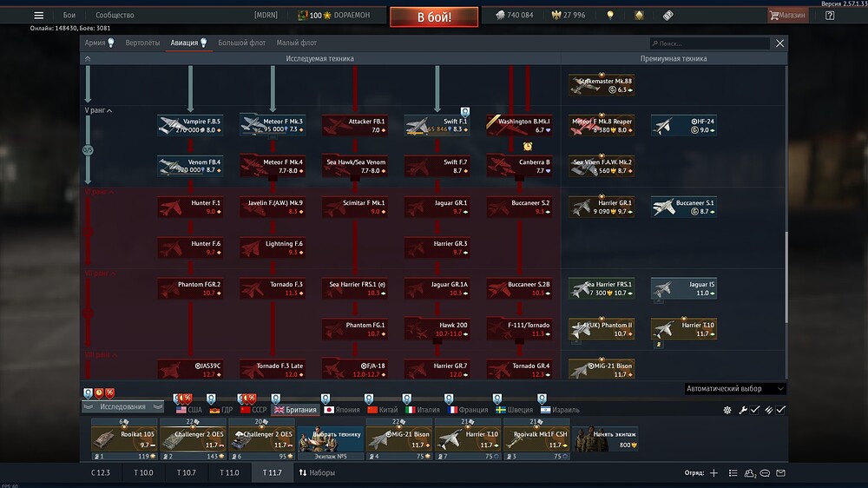Click the Нанять экипаж button

tap(606, 439)
